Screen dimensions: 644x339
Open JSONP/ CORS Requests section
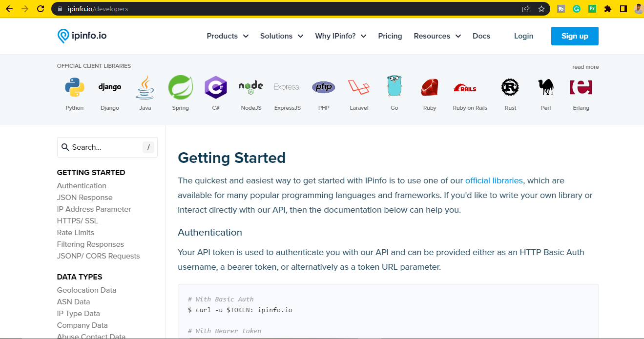(98, 256)
